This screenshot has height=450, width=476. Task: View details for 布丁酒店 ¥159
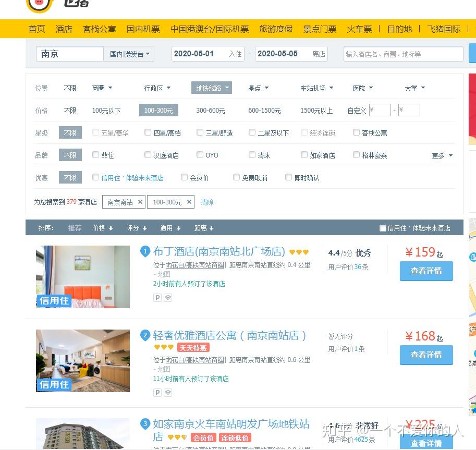pos(426,271)
